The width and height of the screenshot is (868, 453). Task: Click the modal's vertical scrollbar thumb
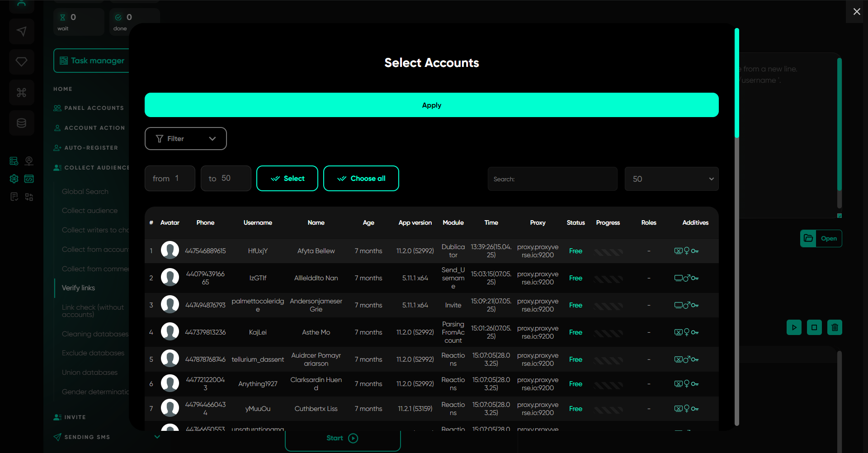[737, 84]
